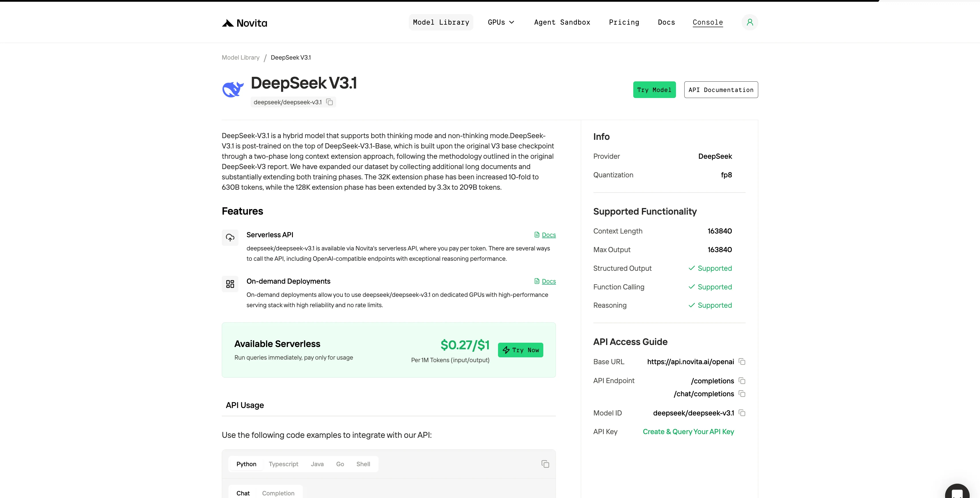Switch to the Java tab
The width and height of the screenshot is (980, 498).
click(317, 464)
